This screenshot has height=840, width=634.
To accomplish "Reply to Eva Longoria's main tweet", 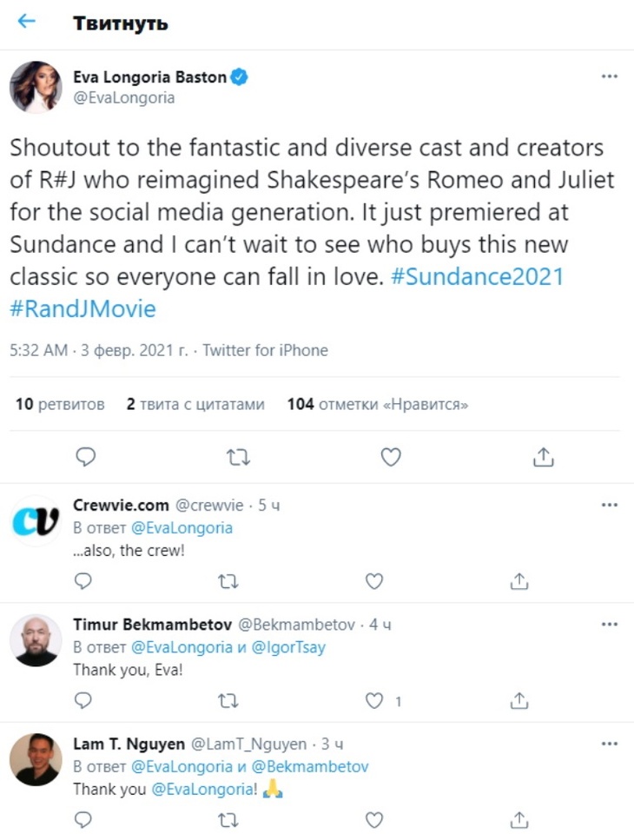I will 85,456.
